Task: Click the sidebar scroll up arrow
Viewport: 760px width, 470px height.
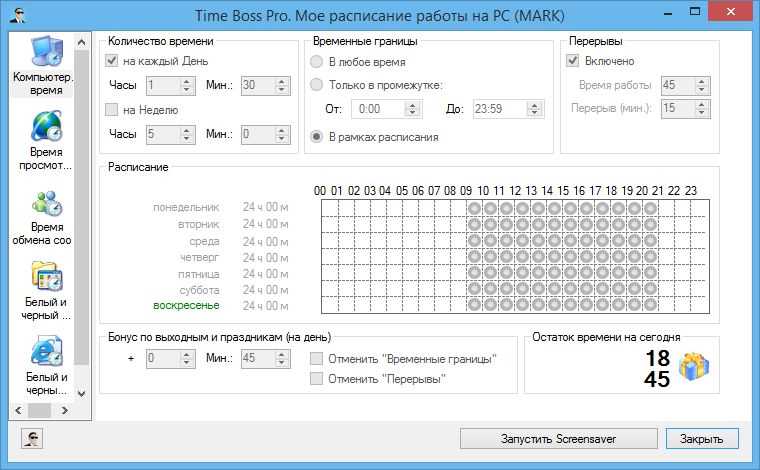Action: click(x=81, y=43)
